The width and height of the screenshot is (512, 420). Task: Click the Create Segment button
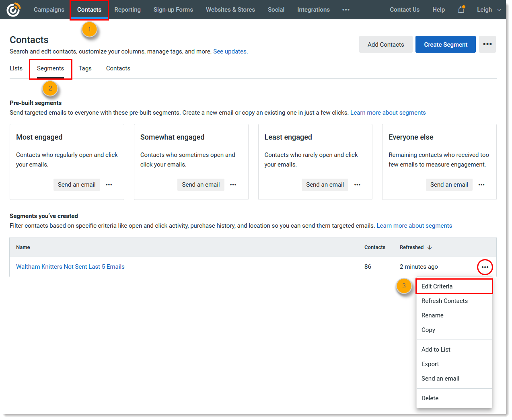pyautogui.click(x=445, y=44)
